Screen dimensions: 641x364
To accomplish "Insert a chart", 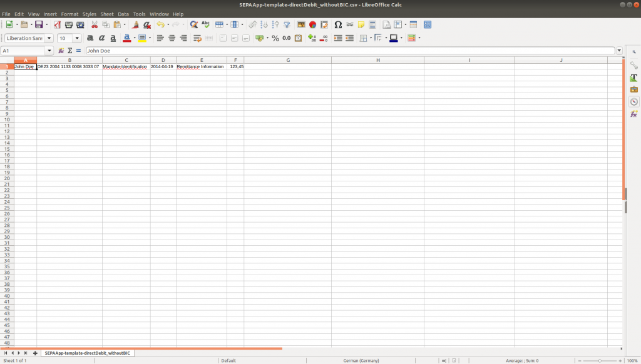I will 312,25.
